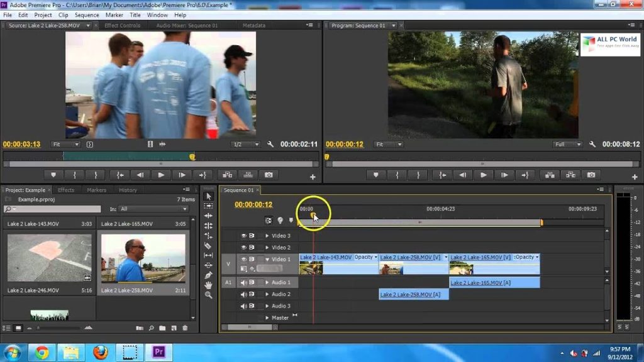
Task: Mute the Audio 2 track speaker toggle
Action: (x=244, y=294)
